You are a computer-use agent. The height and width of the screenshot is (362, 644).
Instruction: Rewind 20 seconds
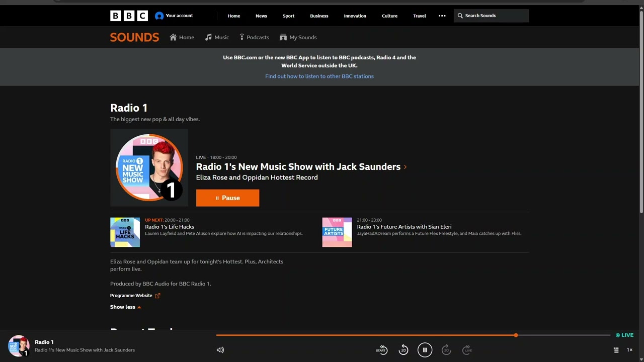pyautogui.click(x=403, y=350)
